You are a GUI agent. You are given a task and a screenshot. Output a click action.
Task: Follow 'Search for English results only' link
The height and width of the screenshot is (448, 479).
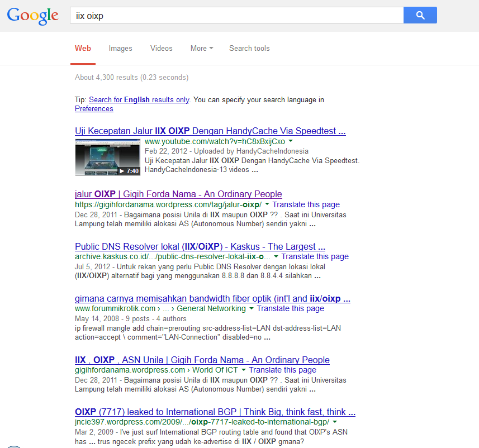pos(139,99)
